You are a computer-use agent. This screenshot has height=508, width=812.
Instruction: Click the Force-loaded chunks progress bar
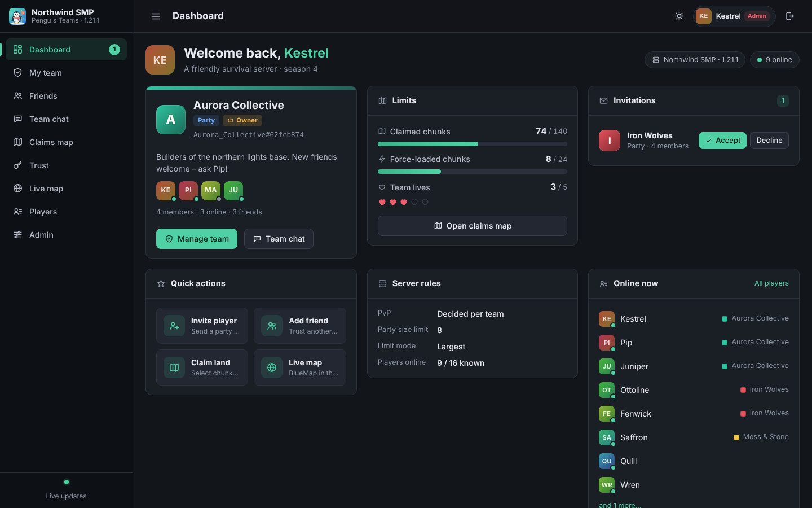pyautogui.click(x=473, y=172)
